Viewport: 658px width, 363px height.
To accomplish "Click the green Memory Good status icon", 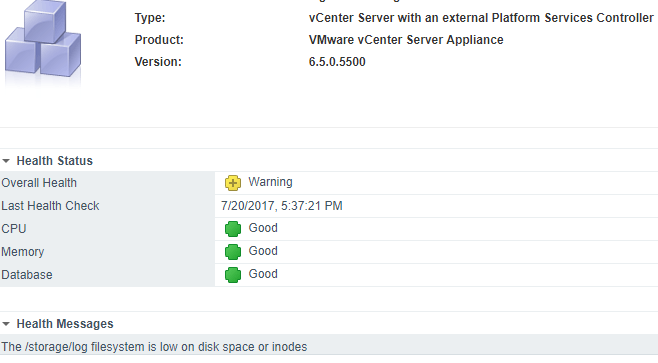I will pyautogui.click(x=233, y=252).
